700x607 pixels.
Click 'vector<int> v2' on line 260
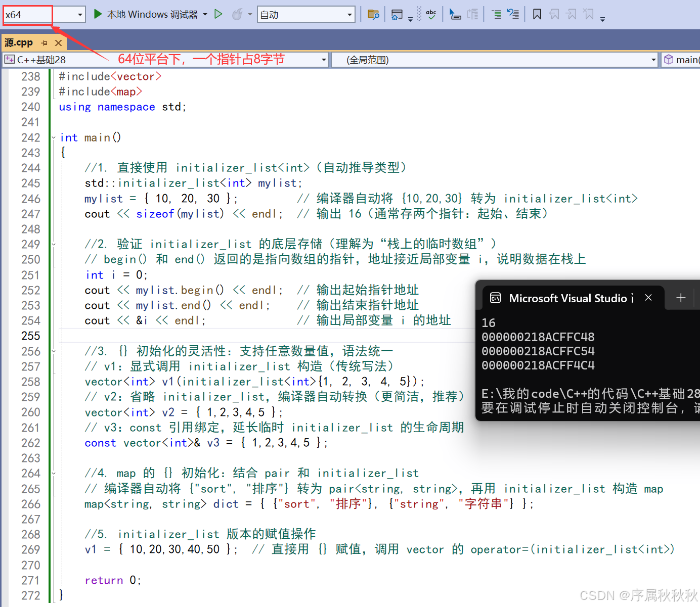click(x=129, y=412)
